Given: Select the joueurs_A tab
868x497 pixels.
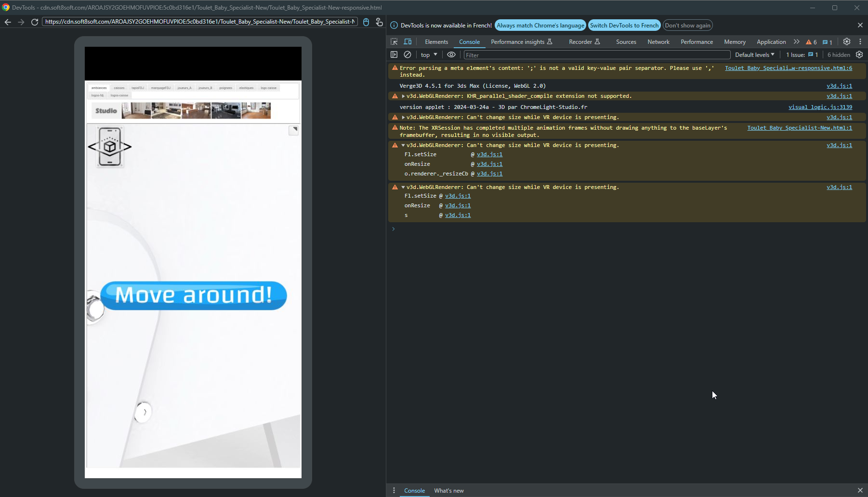Looking at the screenshot, I should [184, 88].
